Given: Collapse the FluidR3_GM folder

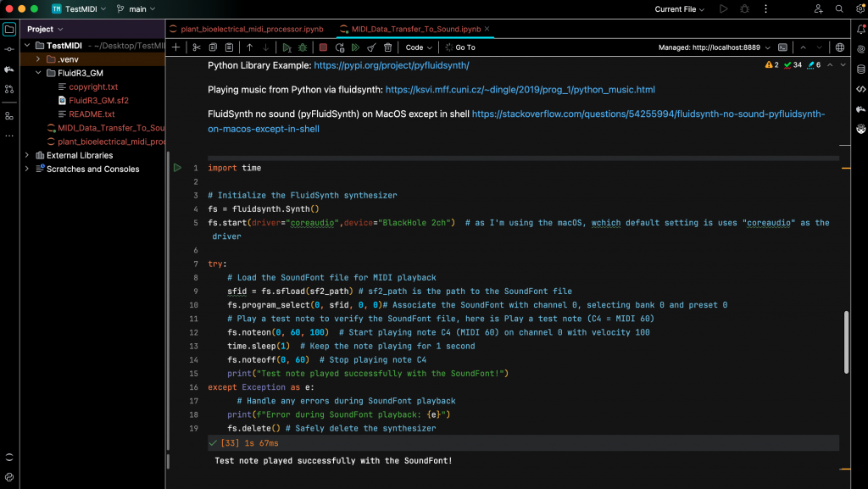Looking at the screenshot, I should point(37,73).
